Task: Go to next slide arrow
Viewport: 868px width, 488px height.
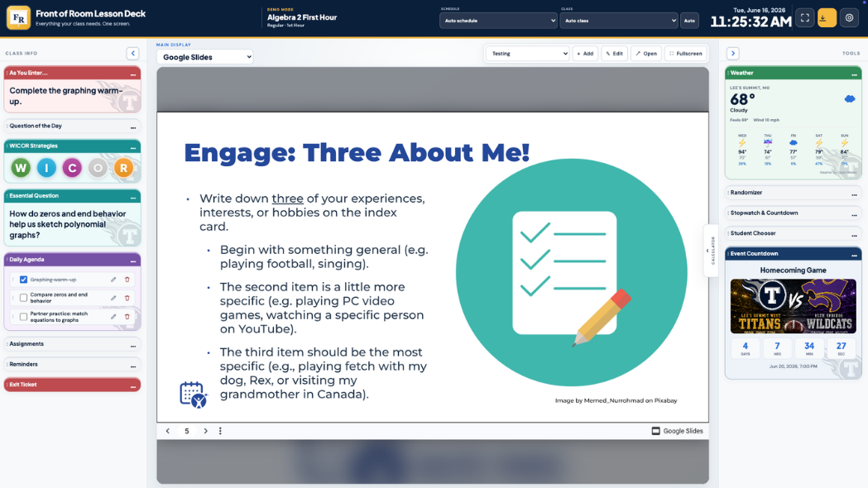Action: click(205, 431)
